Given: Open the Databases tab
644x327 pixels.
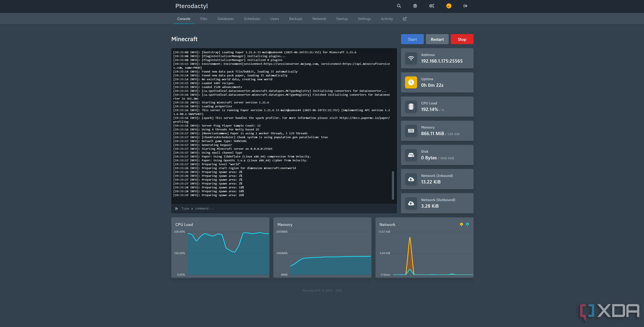Looking at the screenshot, I should [x=226, y=19].
